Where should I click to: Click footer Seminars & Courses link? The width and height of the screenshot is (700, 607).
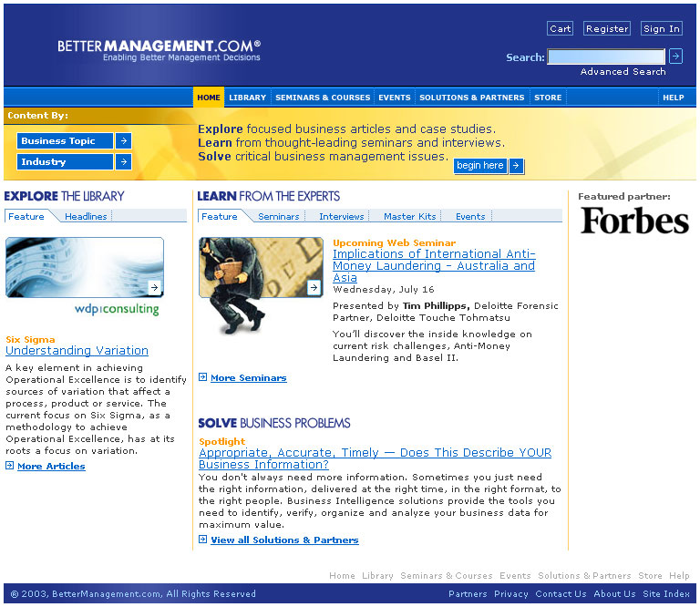(447, 575)
